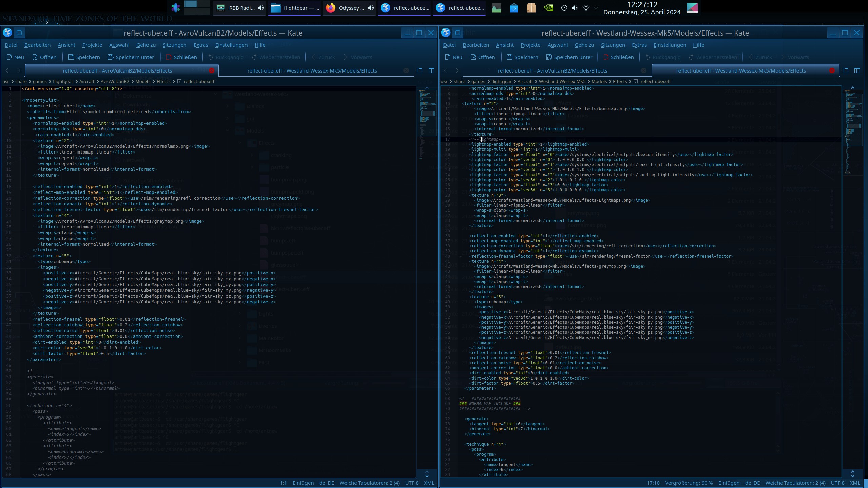Click new-tab quick-open icon in AvroVulcanB2 tab bar
Image resolution: width=868 pixels, height=488 pixels.
[x=420, y=70]
